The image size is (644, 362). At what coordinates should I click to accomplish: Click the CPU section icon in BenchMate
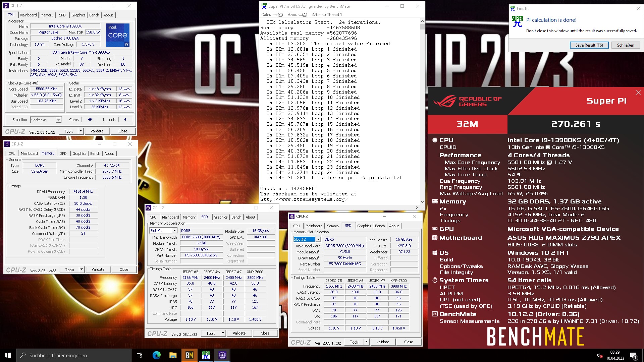tap(435, 140)
